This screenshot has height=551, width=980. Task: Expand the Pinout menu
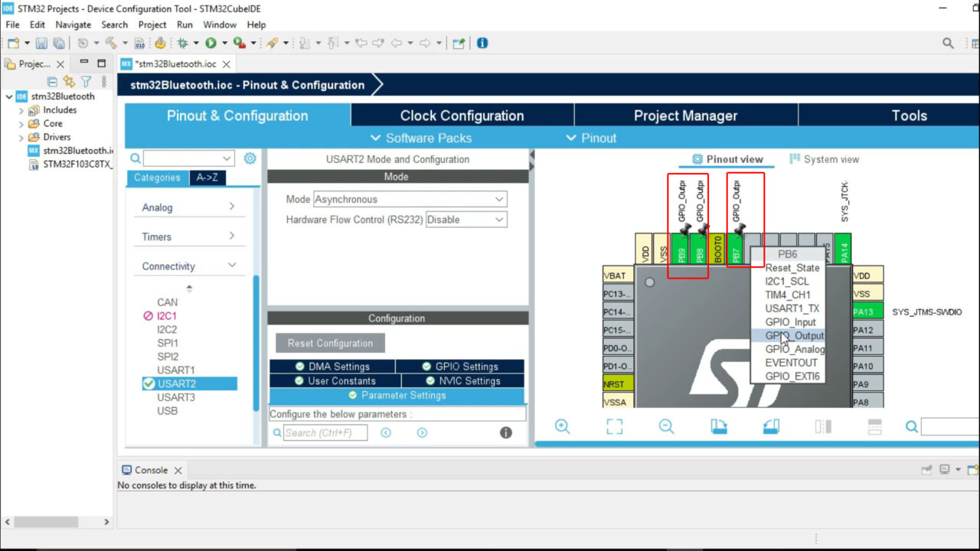tap(590, 138)
